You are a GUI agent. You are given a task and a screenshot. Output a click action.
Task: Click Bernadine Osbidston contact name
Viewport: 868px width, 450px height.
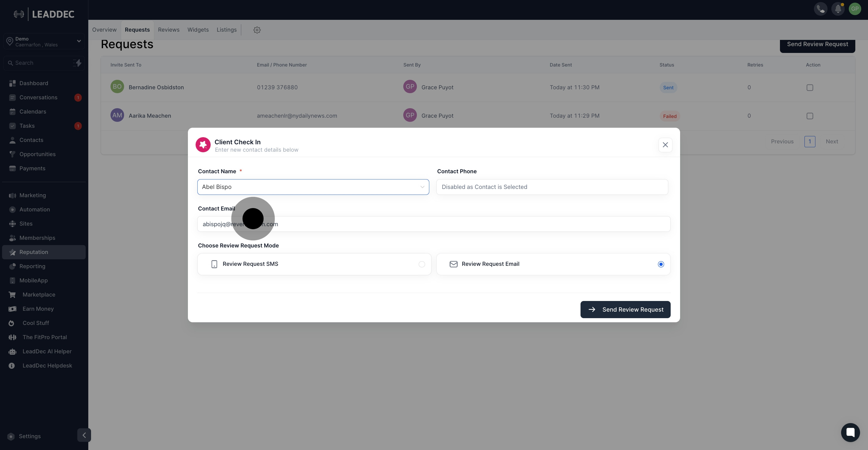pyautogui.click(x=156, y=88)
